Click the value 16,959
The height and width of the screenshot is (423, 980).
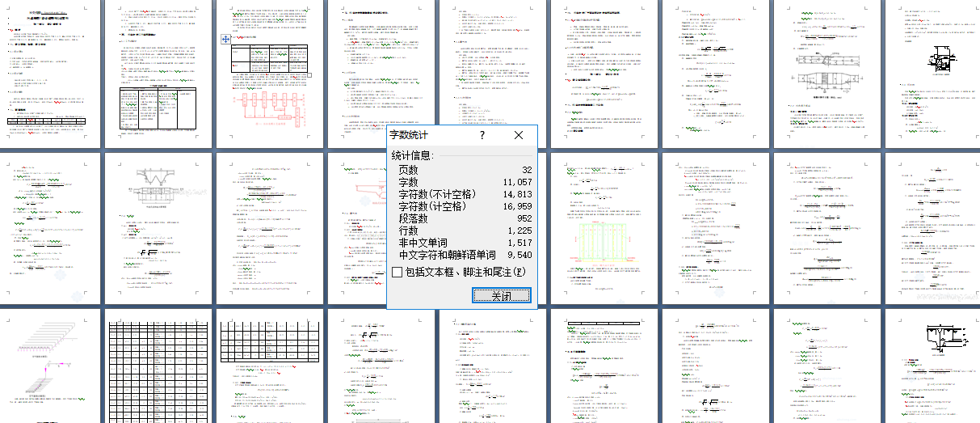coord(517,206)
